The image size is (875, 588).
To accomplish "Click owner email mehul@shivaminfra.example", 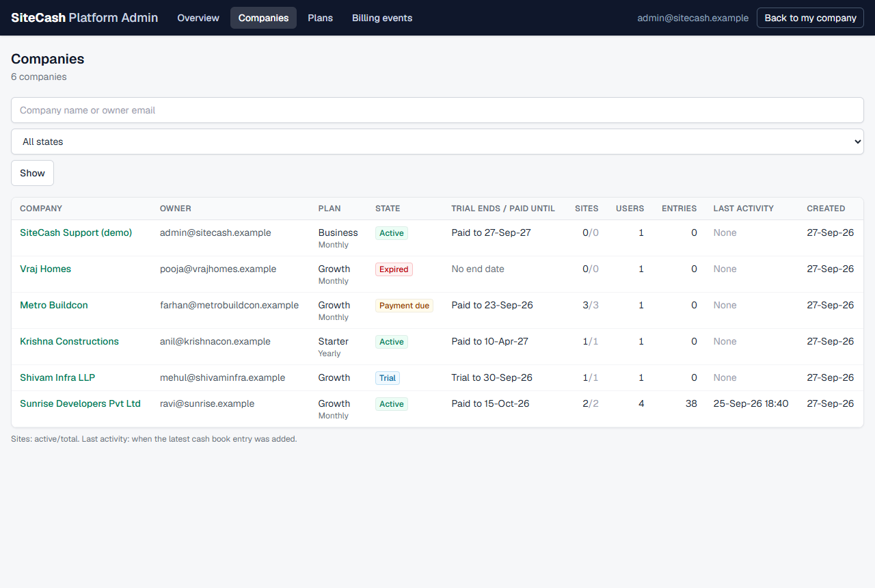I will (222, 377).
